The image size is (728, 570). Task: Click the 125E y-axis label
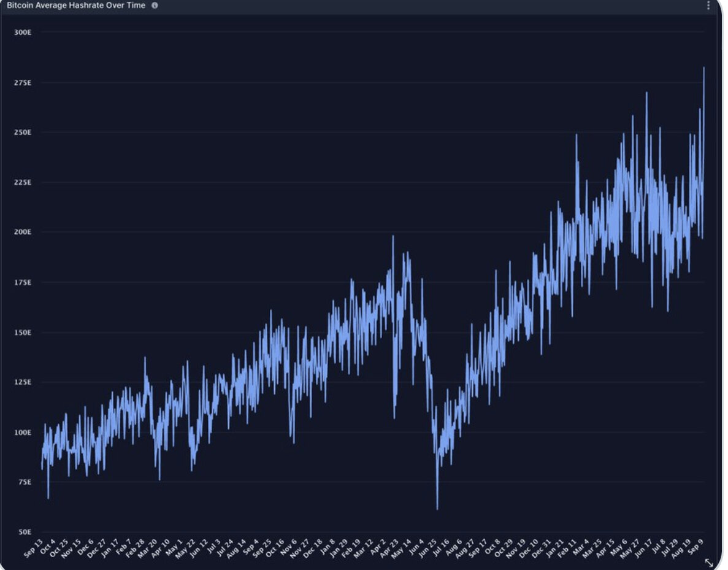pos(23,382)
